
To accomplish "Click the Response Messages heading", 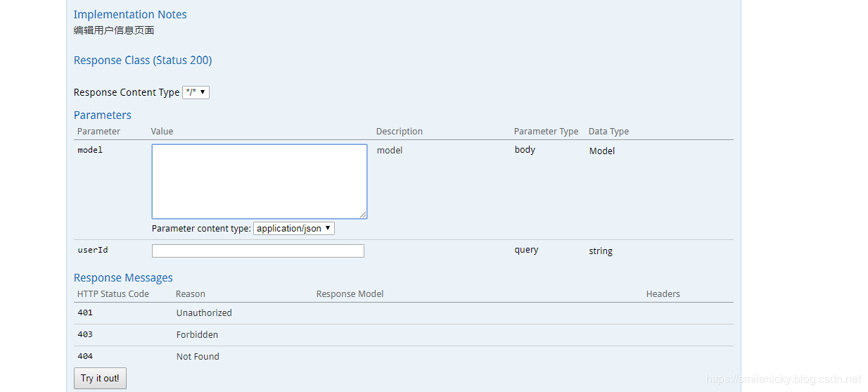I will [123, 278].
